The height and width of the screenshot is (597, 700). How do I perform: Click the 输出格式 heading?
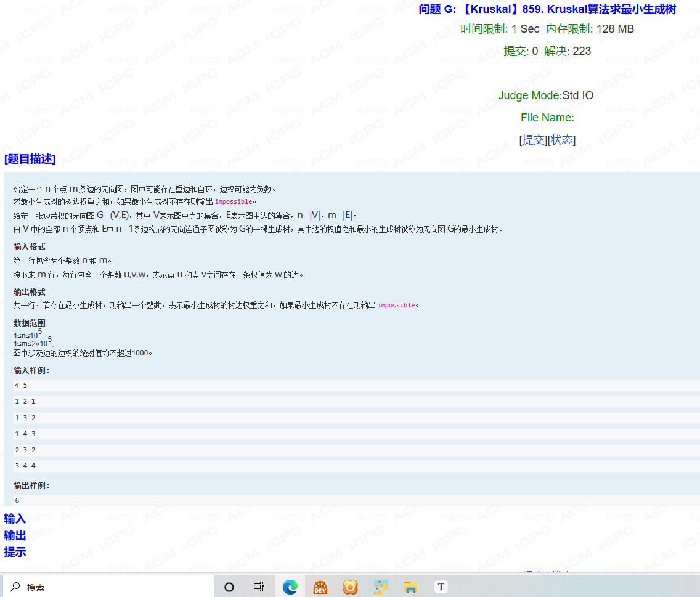tap(29, 292)
